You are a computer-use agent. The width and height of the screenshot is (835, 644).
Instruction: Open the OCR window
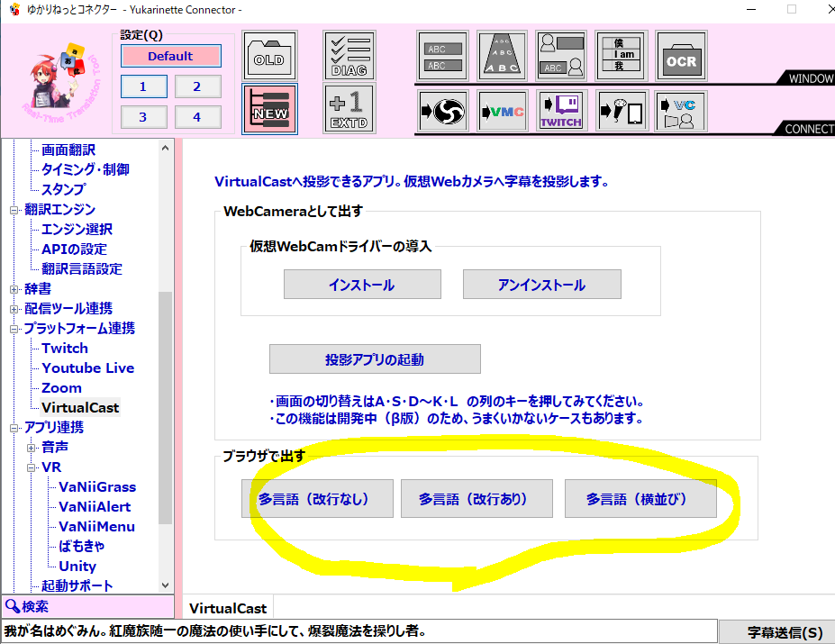682,56
